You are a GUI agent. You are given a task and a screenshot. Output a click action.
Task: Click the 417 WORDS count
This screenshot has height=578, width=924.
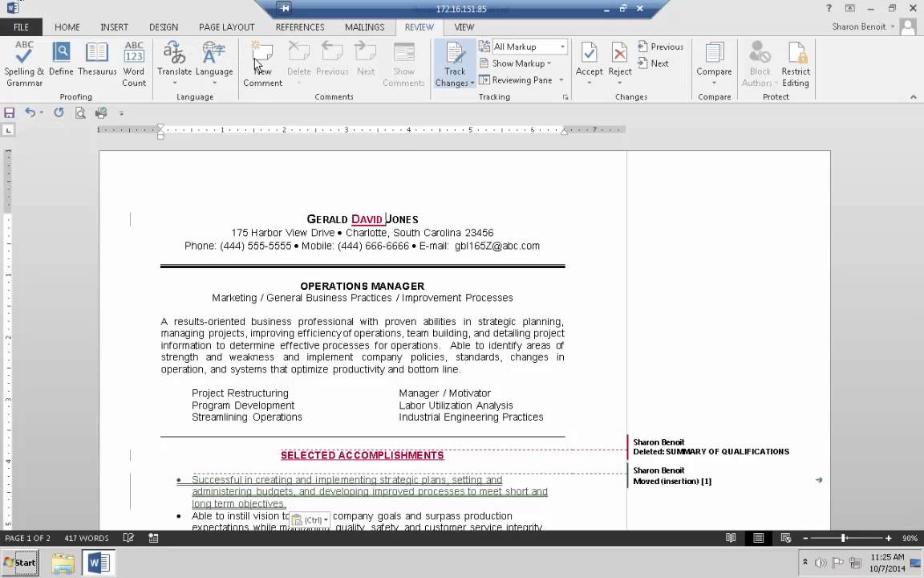point(87,538)
